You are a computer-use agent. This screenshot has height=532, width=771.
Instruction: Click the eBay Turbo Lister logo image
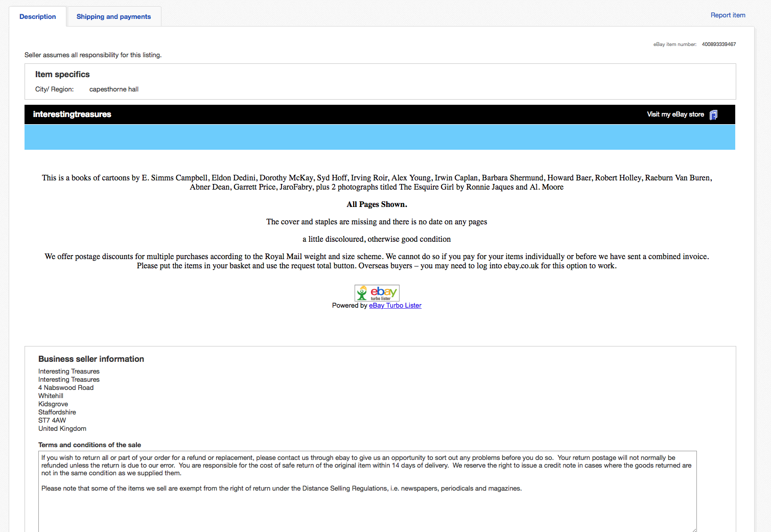(x=377, y=293)
